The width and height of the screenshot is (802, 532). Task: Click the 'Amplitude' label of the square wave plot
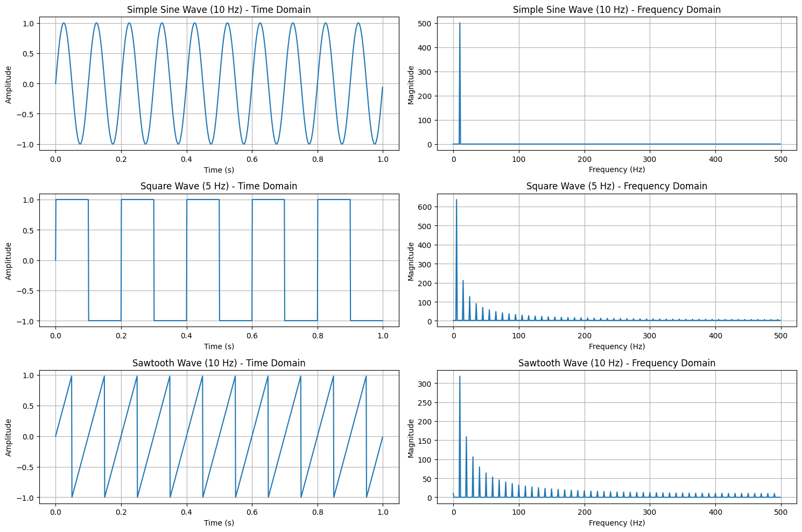pos(9,261)
